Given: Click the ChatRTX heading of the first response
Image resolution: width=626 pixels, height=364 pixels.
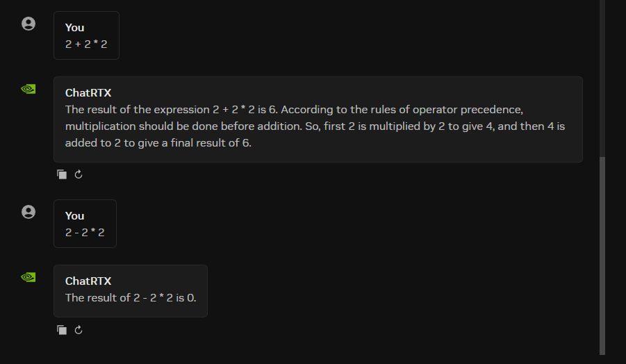Looking at the screenshot, I should coord(88,93).
